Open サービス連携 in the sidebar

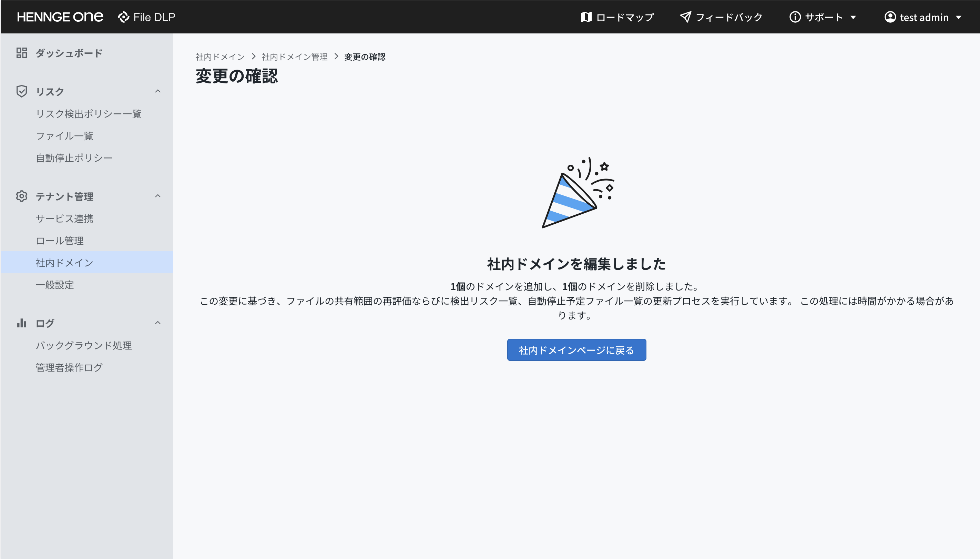(x=64, y=218)
